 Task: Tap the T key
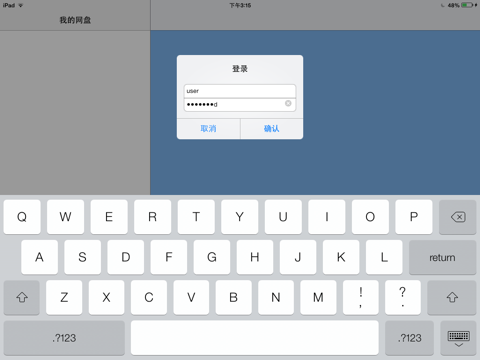(196, 217)
